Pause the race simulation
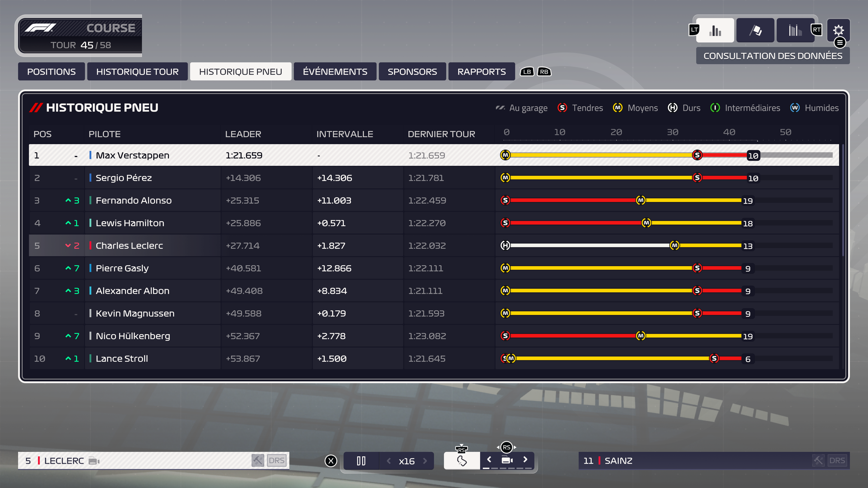This screenshot has width=868, height=488. [x=361, y=461]
